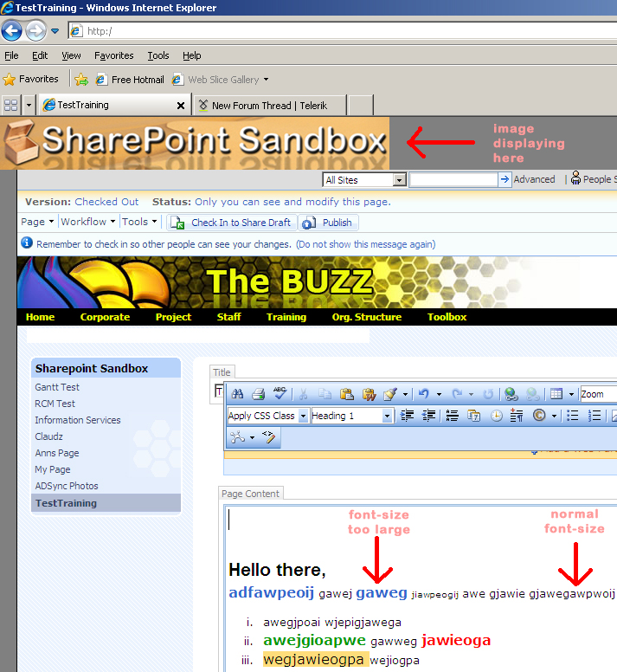Expand the Undo history dropdown arrow
617x672 pixels.
click(439, 394)
